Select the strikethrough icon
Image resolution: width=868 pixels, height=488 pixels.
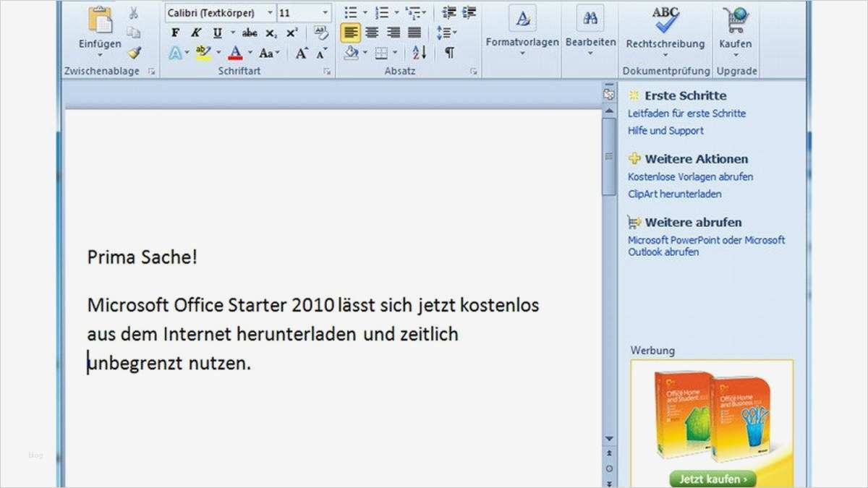[250, 33]
